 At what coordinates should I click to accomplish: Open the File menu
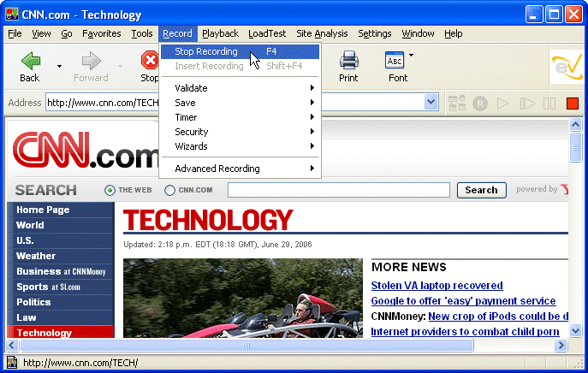(15, 33)
